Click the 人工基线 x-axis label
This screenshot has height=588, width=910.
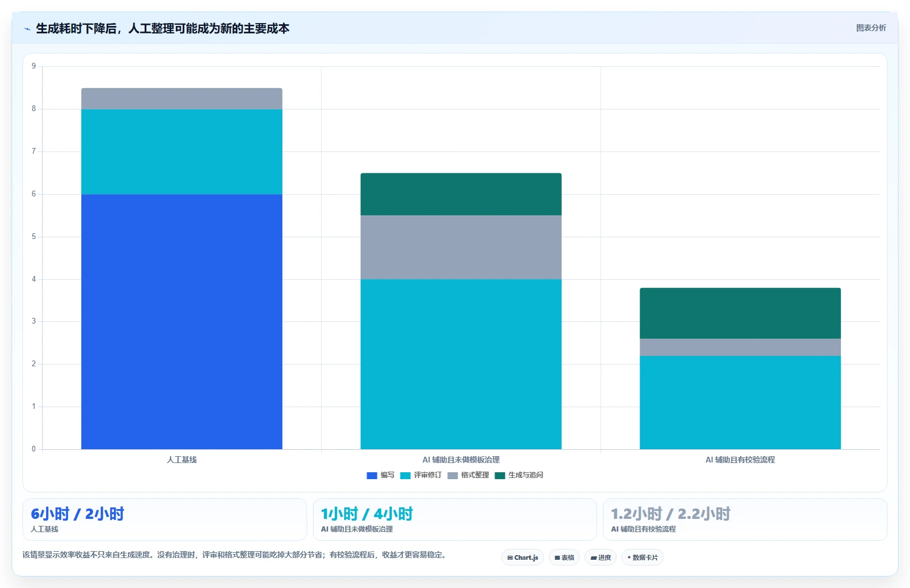(x=182, y=460)
